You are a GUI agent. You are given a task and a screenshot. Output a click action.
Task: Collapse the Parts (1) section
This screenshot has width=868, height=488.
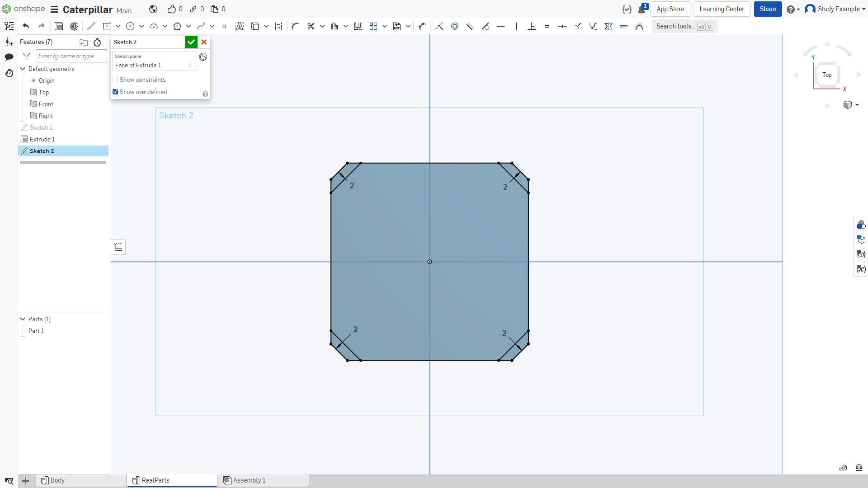tap(23, 319)
